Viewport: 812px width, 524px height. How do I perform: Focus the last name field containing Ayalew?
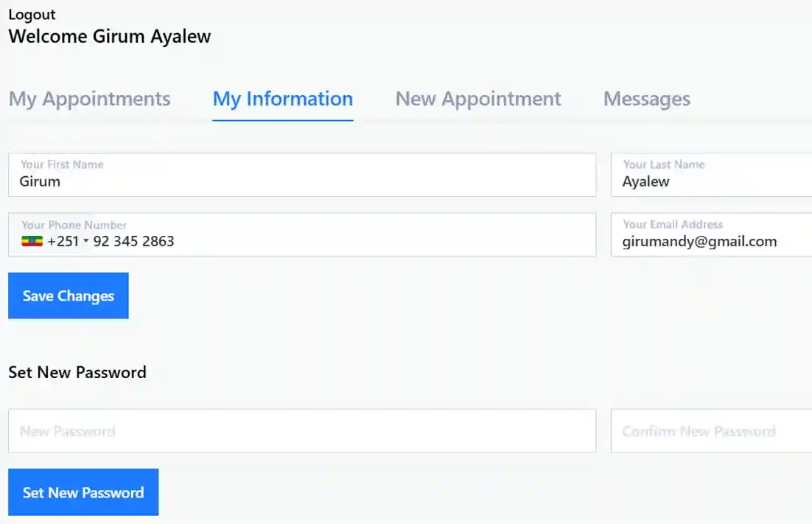[711, 181]
